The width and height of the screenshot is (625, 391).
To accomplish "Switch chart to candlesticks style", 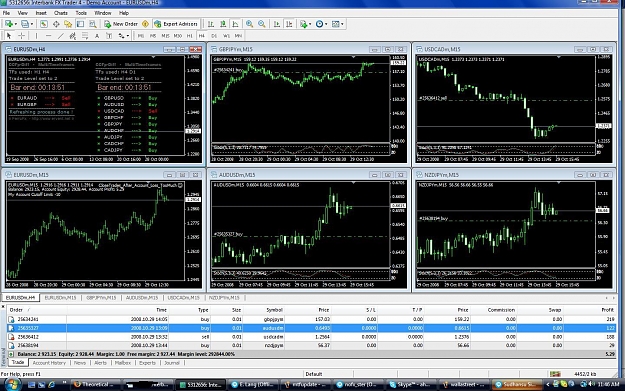I will (223, 24).
